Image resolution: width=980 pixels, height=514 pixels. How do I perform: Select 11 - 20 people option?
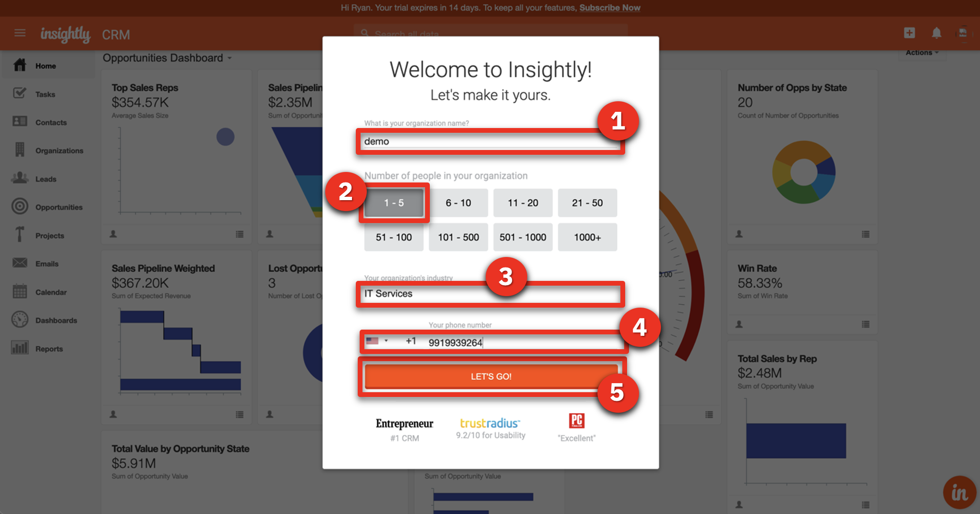coord(523,203)
